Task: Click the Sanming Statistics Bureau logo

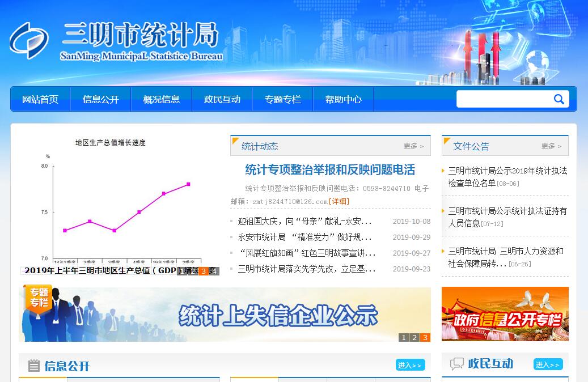Action: click(29, 41)
